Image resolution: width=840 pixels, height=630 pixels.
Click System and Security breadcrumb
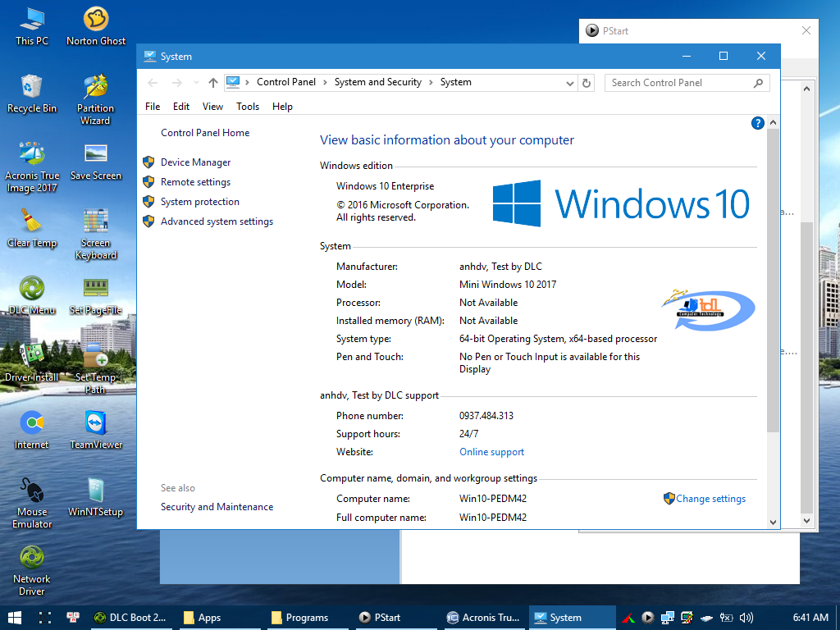click(x=377, y=83)
